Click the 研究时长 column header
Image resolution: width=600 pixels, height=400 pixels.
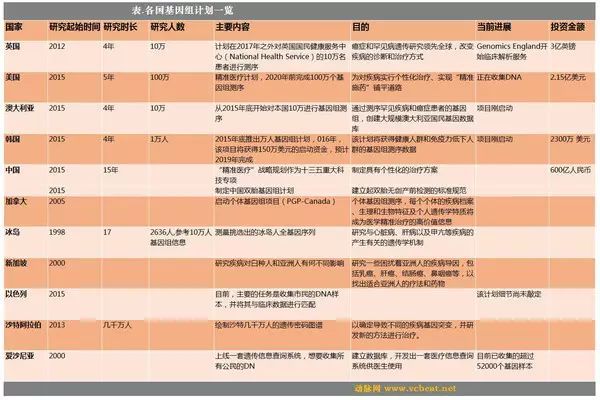click(120, 27)
